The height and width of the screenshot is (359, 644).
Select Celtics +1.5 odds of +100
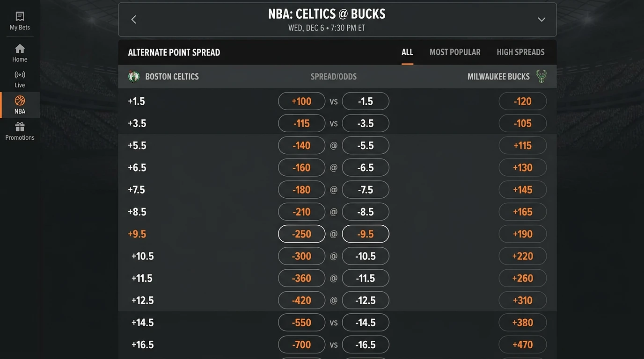coord(301,101)
